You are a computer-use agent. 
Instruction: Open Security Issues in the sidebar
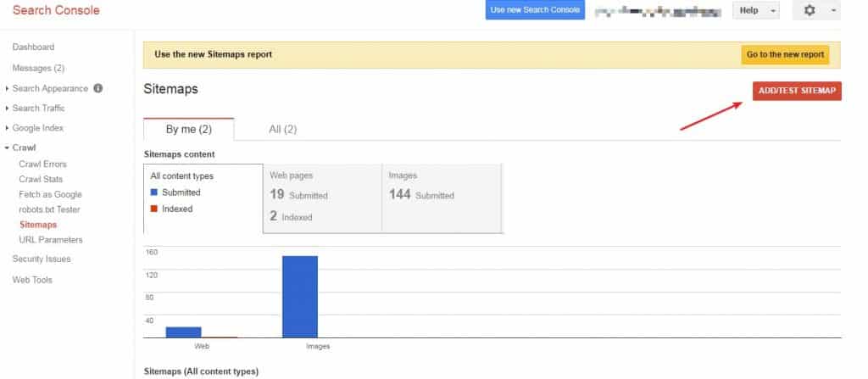coord(42,259)
